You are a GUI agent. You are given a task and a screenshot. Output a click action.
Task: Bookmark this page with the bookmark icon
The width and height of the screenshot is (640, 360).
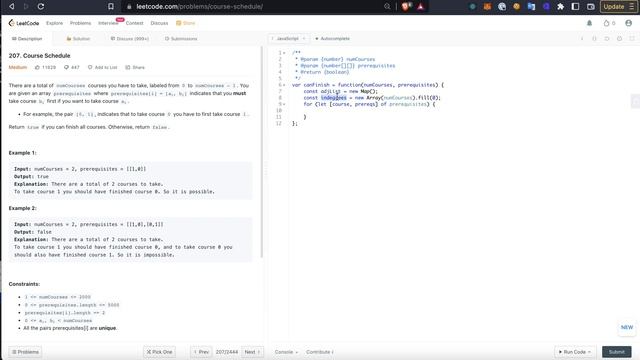click(111, 7)
